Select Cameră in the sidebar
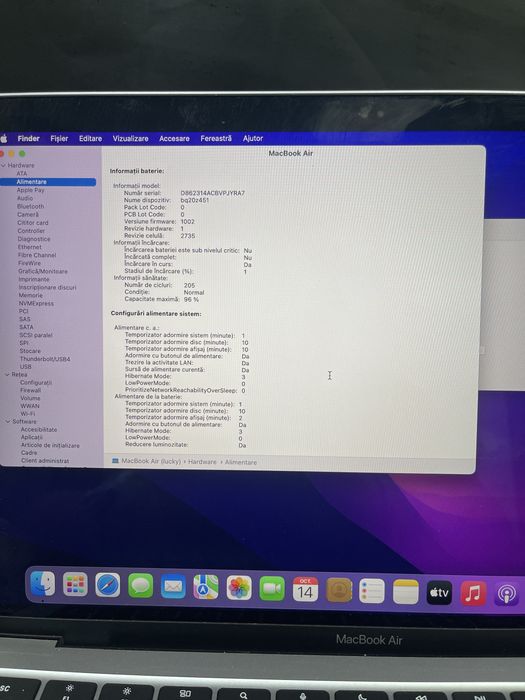Viewport: 525px width, 700px height. coord(28,214)
